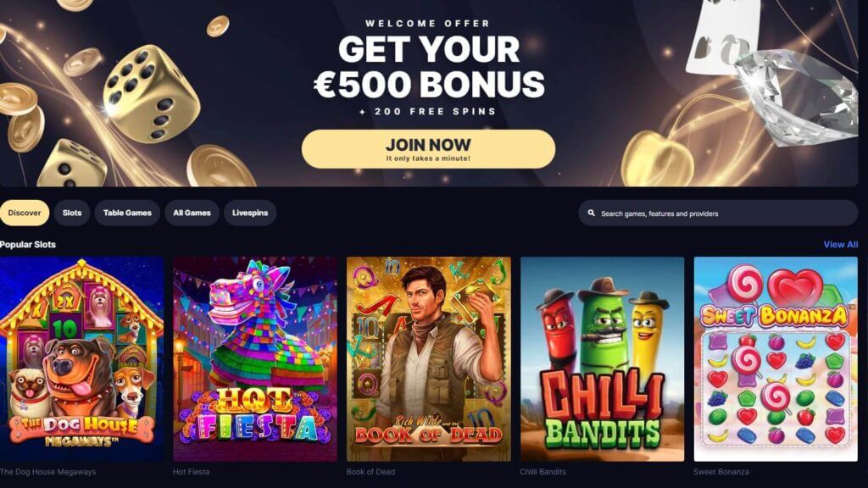Click the Sweet Bonanza title label
The image size is (868, 488).
721,472
